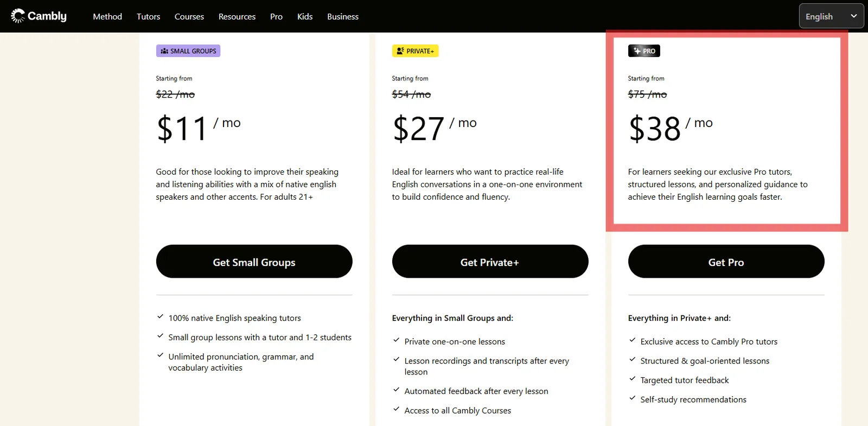Viewport: 868px width, 426px height.
Task: Click the checkmark beside Targeted tutor feedback
Action: (x=633, y=379)
